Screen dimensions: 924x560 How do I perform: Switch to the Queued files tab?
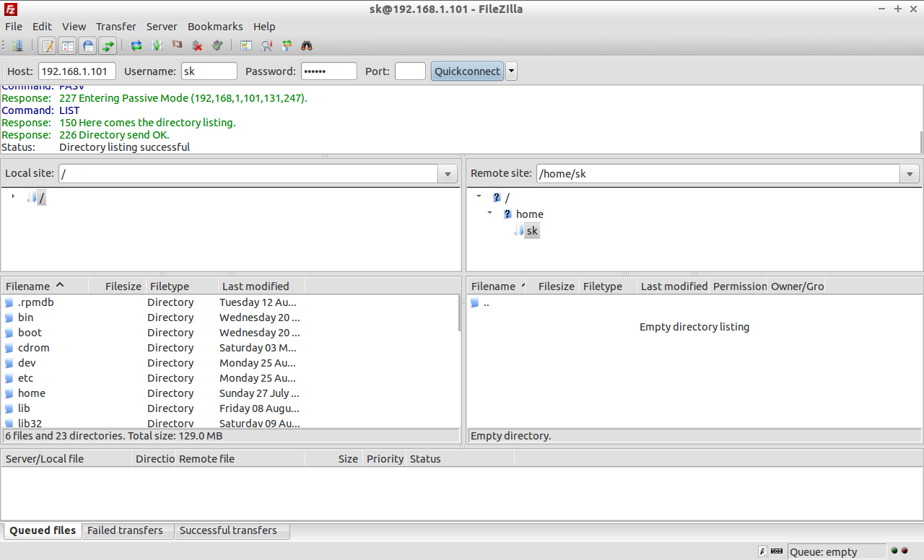(43, 530)
